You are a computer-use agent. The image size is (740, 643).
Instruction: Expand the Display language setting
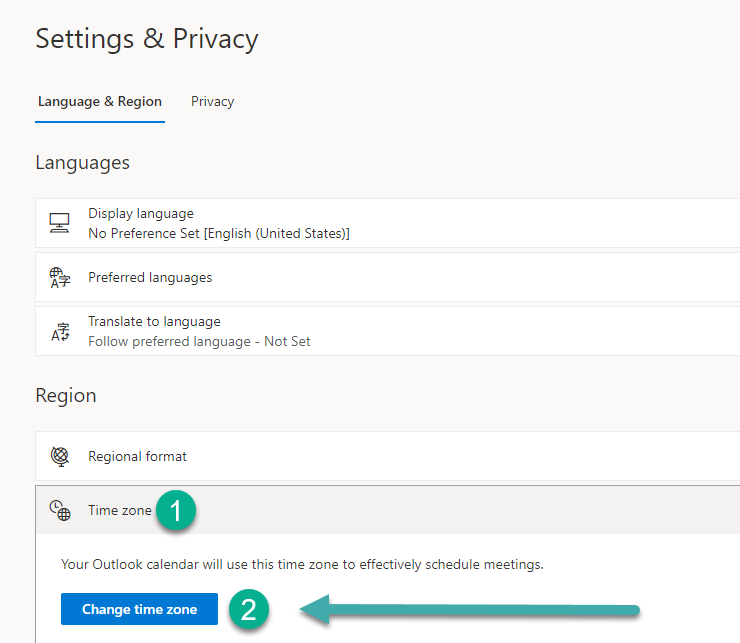pos(141,213)
